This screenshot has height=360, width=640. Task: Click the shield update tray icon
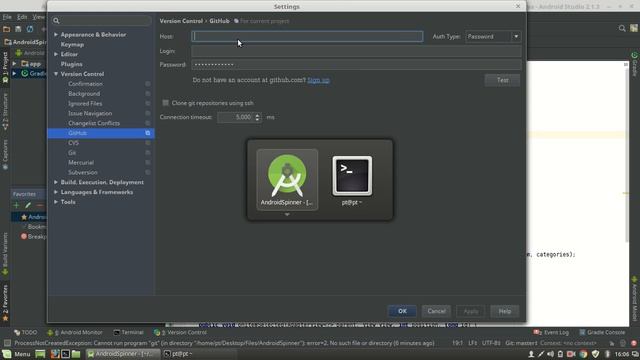(595, 354)
